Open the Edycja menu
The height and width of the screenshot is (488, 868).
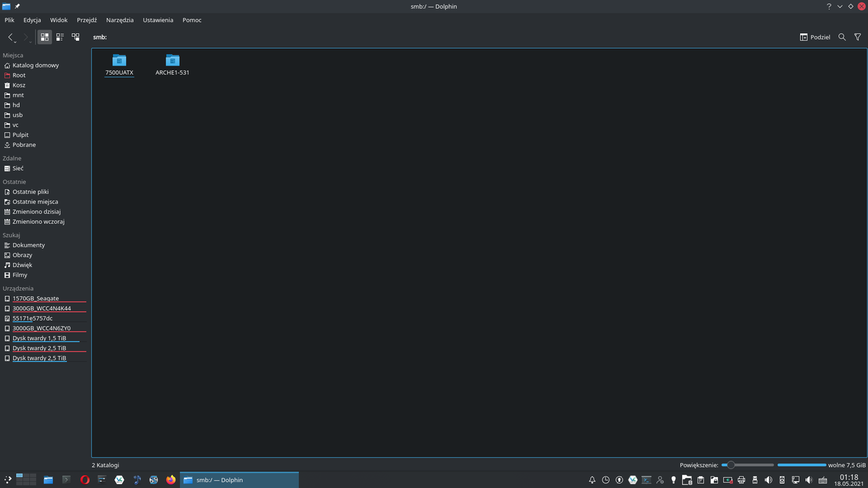pos(32,20)
